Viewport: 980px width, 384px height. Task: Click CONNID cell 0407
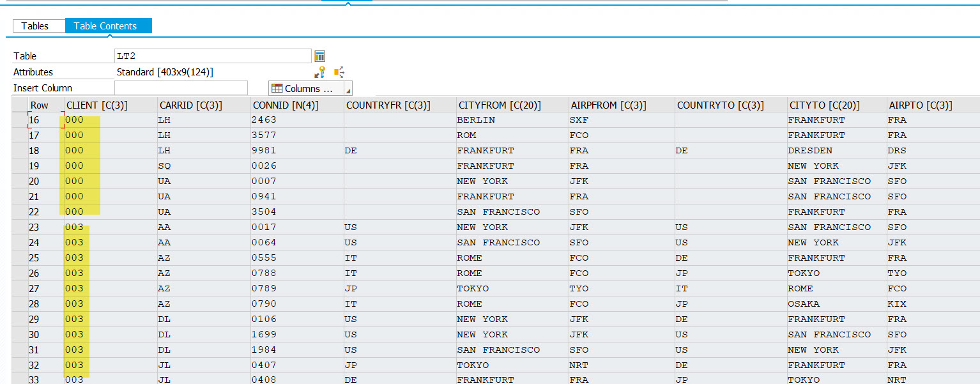tap(297, 365)
